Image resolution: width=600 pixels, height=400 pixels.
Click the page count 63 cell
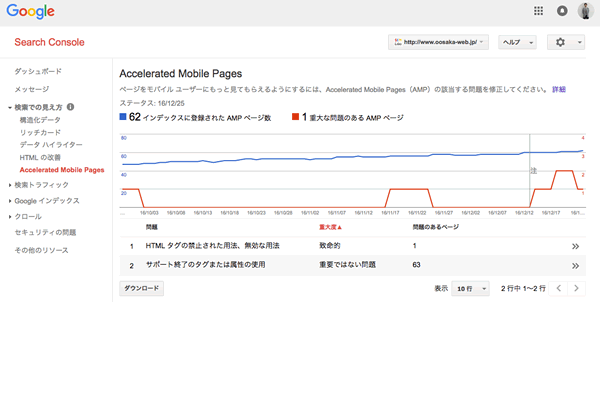click(416, 264)
